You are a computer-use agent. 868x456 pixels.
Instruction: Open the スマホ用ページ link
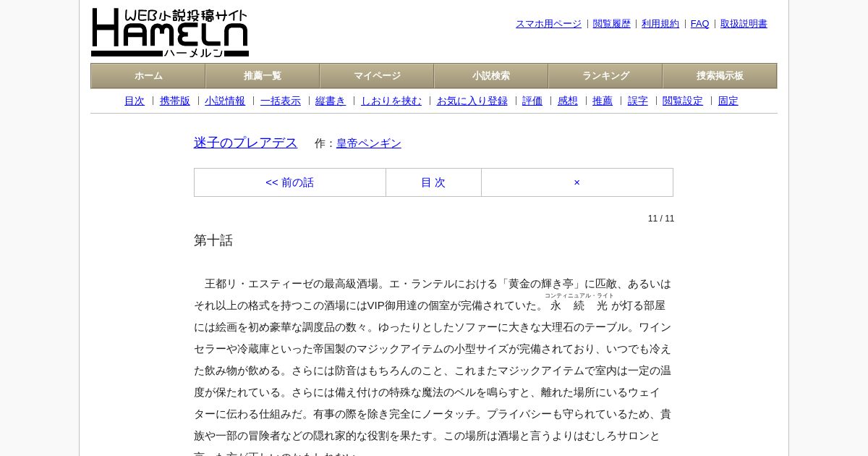(548, 24)
